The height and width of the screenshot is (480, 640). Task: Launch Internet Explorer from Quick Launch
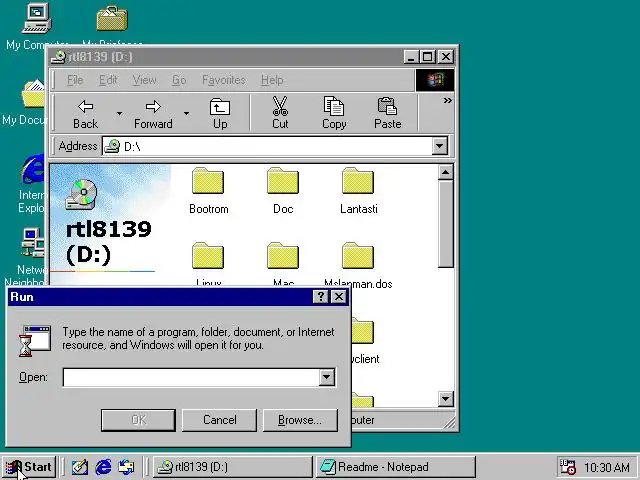[103, 467]
